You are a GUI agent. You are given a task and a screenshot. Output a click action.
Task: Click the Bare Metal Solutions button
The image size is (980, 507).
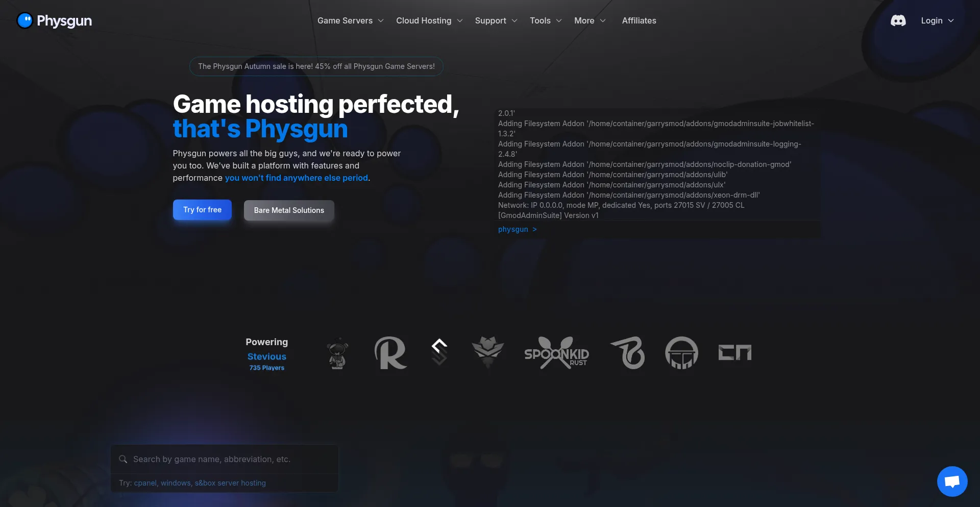click(x=289, y=210)
